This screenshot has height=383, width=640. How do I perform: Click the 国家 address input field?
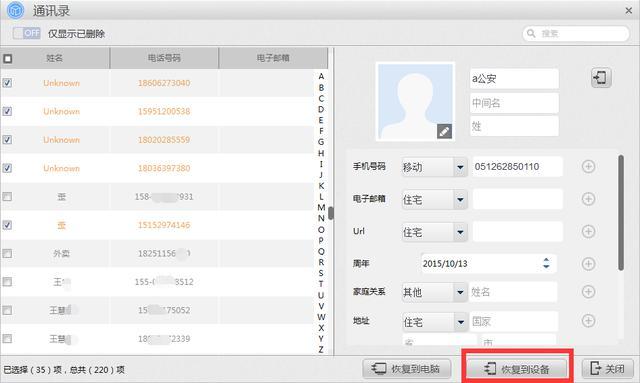[514, 321]
